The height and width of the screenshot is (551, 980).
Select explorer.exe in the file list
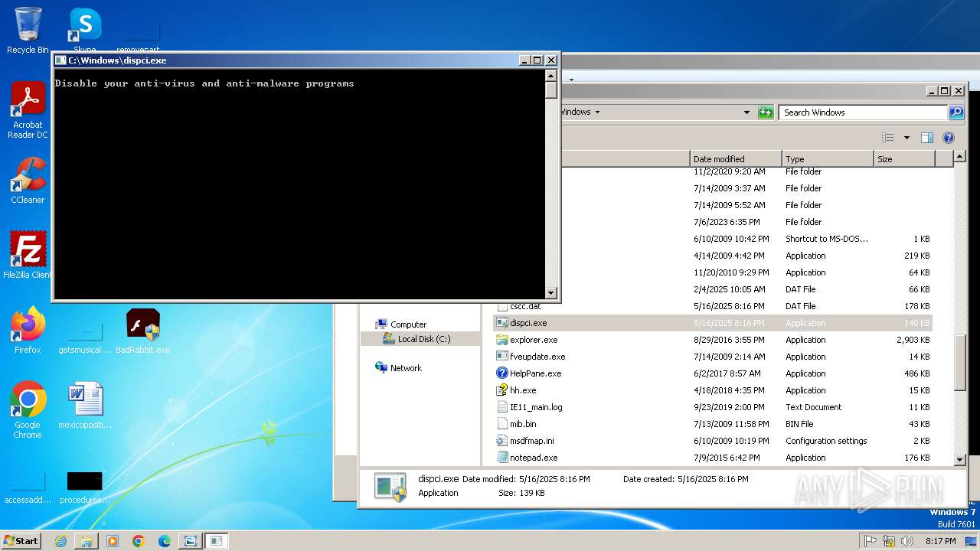(x=713, y=340)
